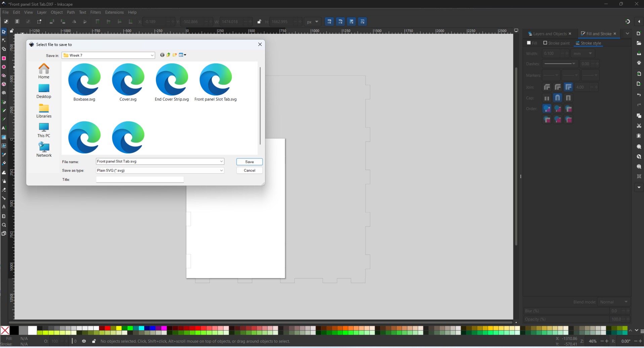
Task: Open the Home location in dialog sidebar
Action: (44, 71)
